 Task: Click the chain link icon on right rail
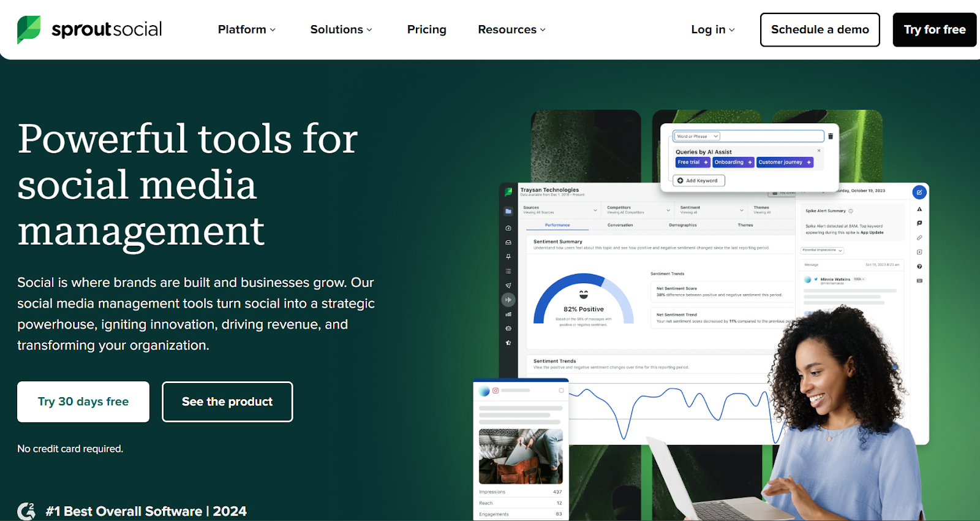point(919,238)
